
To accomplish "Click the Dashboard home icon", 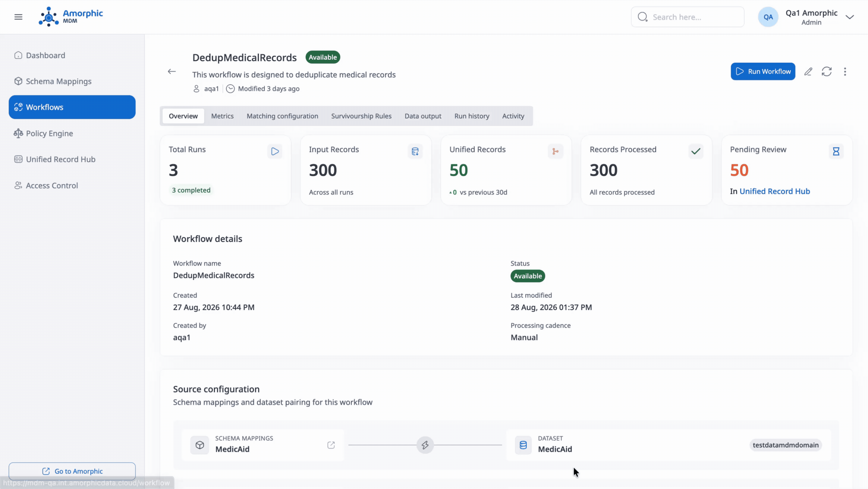I will coord(18,55).
